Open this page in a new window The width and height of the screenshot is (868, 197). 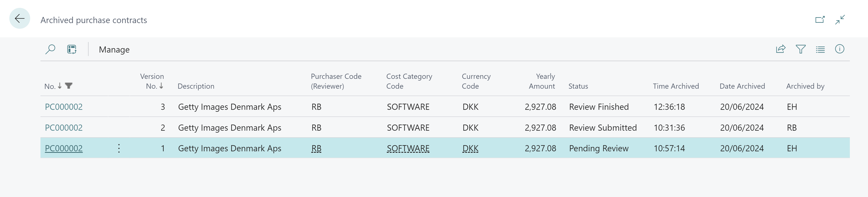(x=820, y=20)
